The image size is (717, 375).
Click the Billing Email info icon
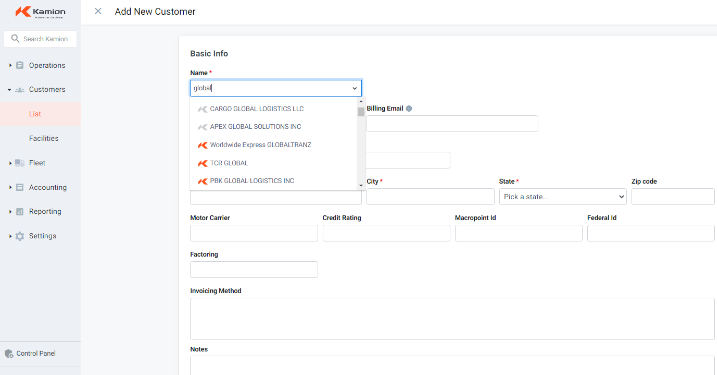click(409, 108)
